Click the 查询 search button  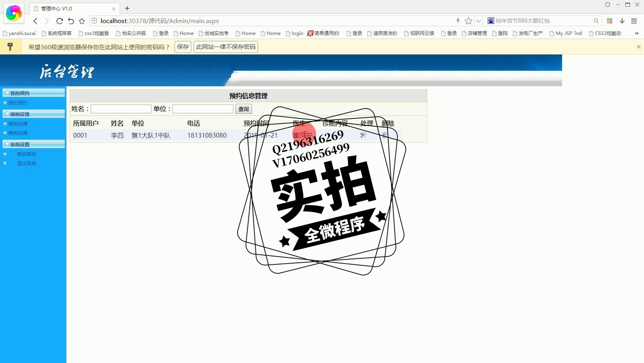(244, 109)
